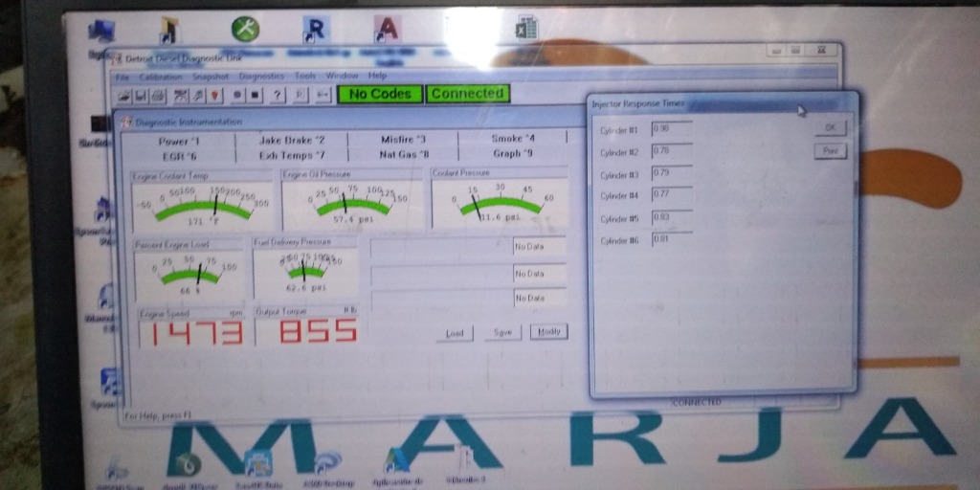Click the Engine Oil Pressure gauge
Screen dimensions: 980x490
(353, 205)
